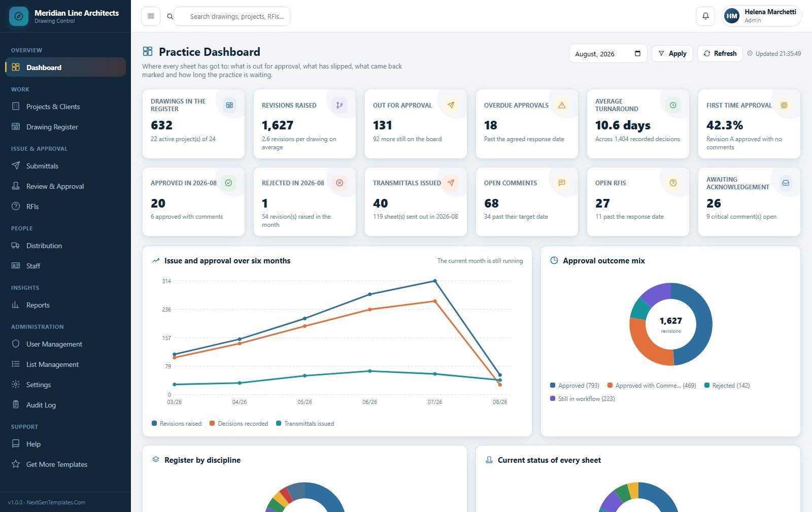Open Review & Approval

point(65,186)
